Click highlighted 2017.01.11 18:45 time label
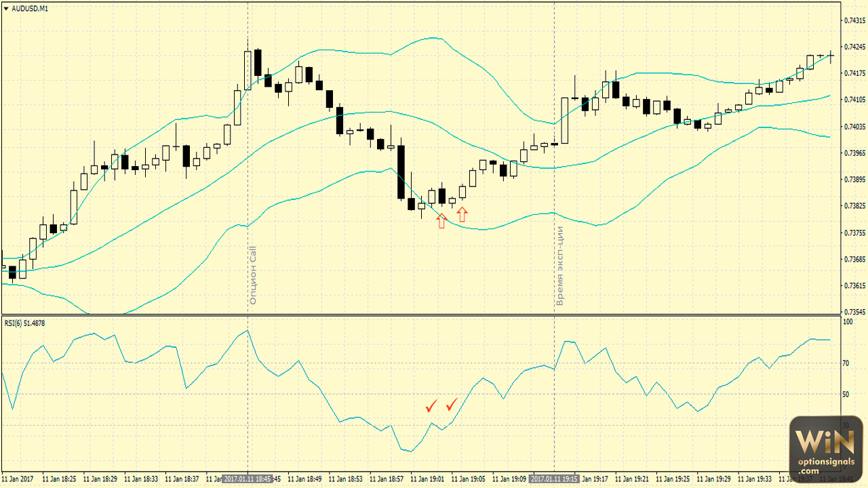The image size is (868, 488). click(248, 479)
